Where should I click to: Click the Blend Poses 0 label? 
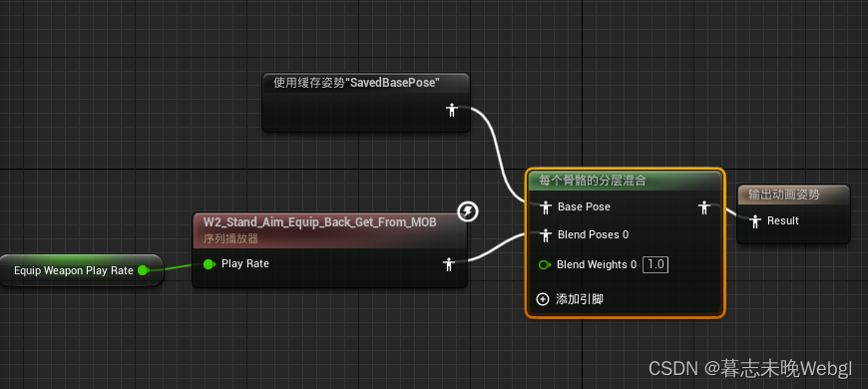[594, 235]
